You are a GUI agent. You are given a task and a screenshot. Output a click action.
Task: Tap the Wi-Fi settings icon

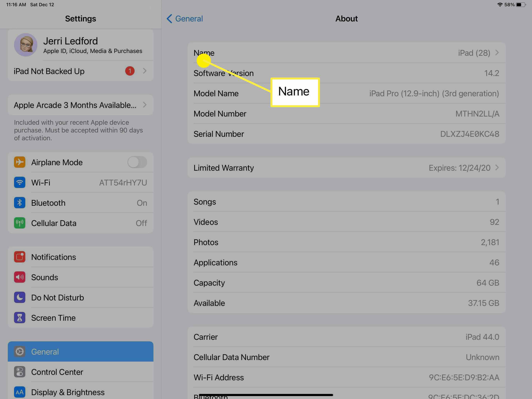[20, 182]
